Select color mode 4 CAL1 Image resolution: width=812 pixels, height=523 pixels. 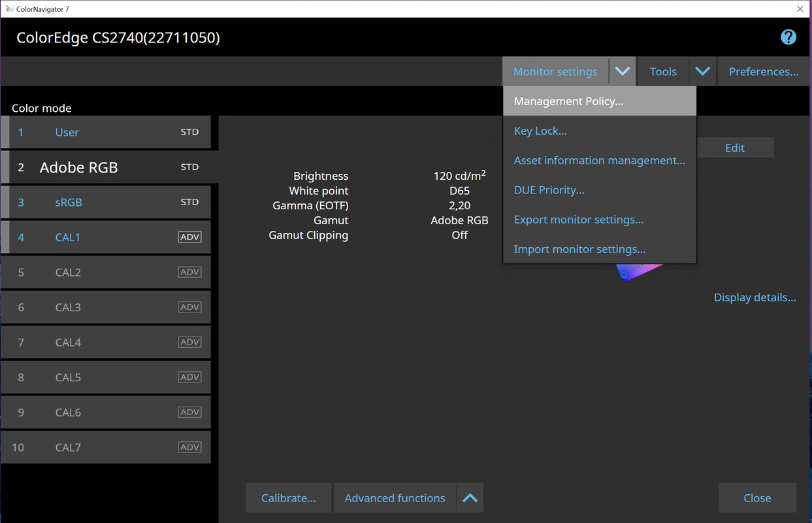click(106, 237)
